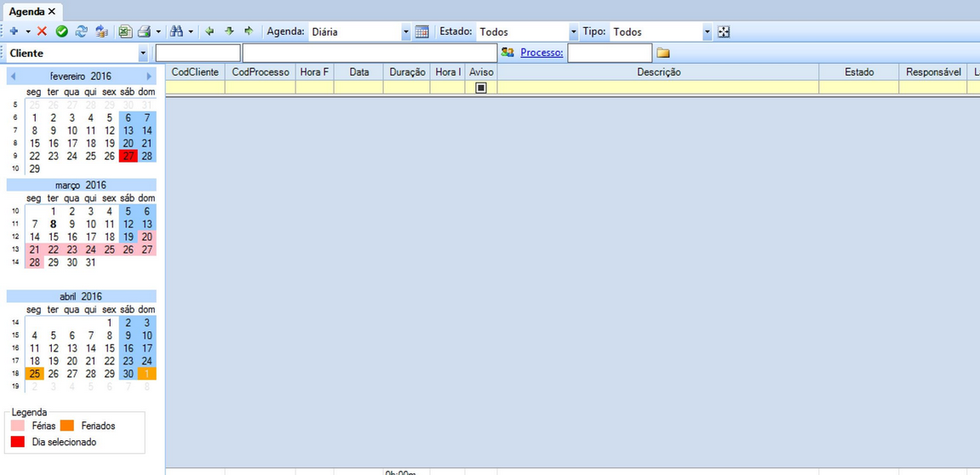Click the icon right of refresh arrows
Viewport: 980px width, 475px height.
(101, 31)
